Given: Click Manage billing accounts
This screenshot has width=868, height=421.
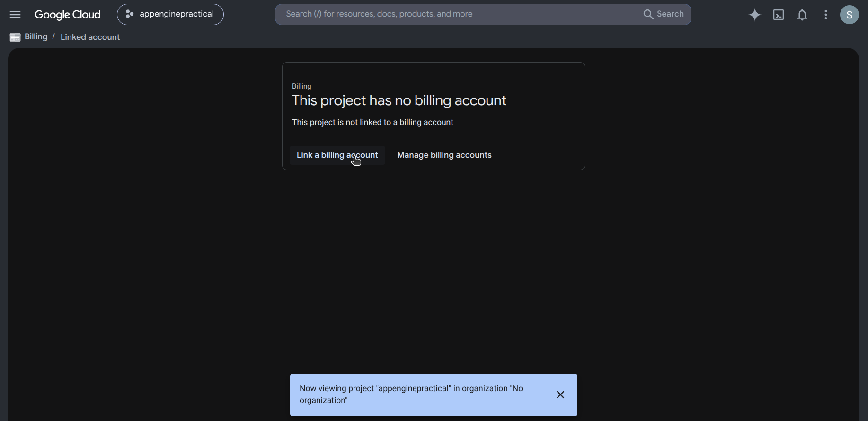Looking at the screenshot, I should pos(444,155).
